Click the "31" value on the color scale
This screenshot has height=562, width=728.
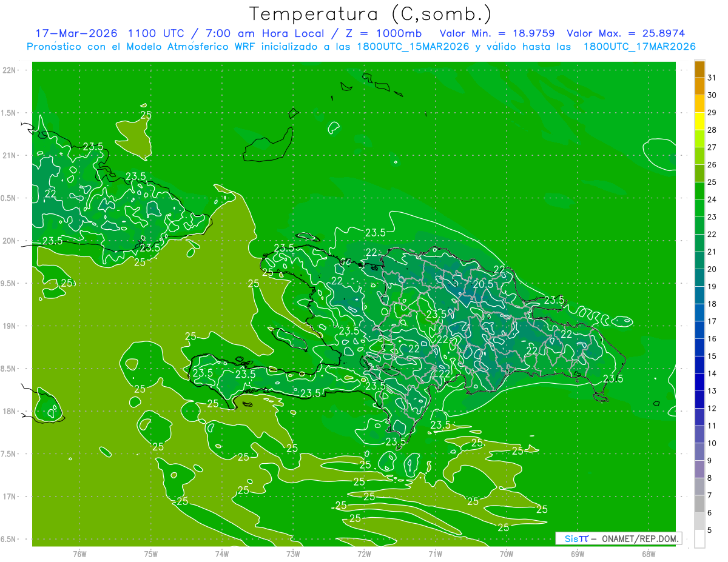[712, 78]
